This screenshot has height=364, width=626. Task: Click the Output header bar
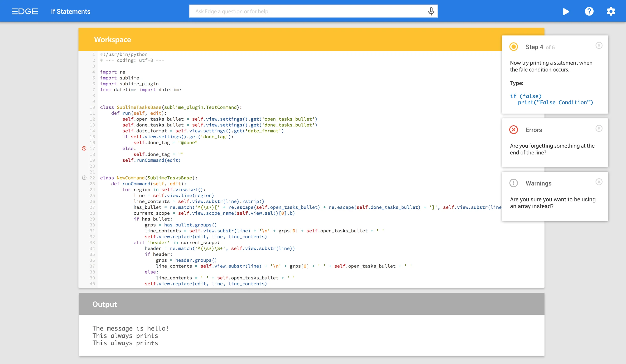click(x=311, y=304)
